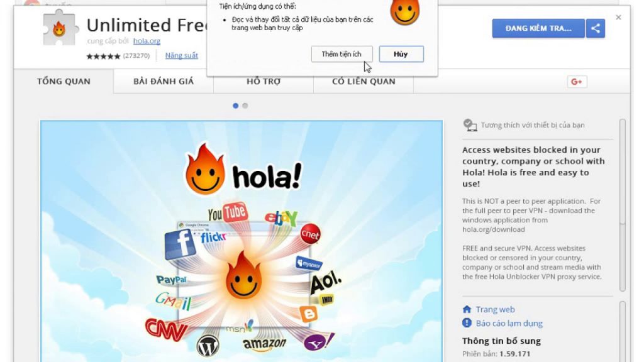Screen dimensions: 644x362
Task: Click the description panel scrollbar
Action: pos(623,206)
